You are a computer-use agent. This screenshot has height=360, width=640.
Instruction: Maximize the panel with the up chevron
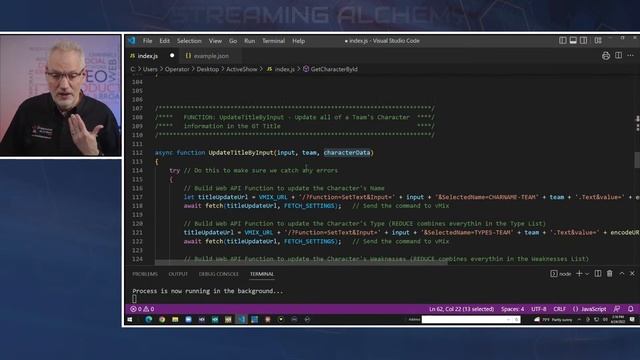622,273
